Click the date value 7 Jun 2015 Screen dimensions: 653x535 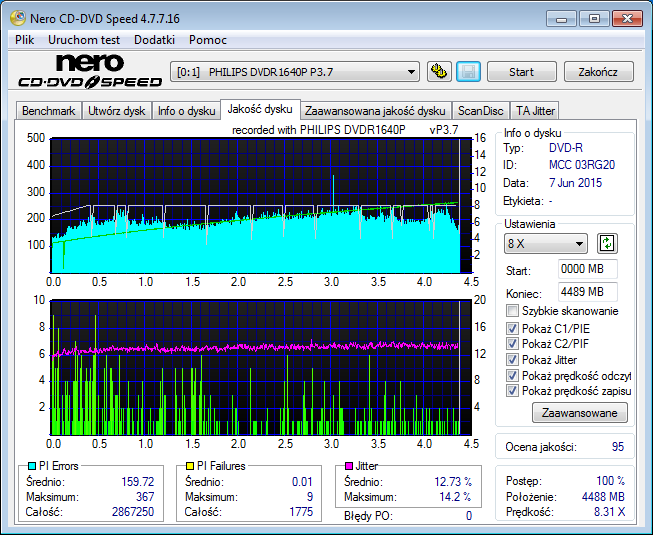click(x=576, y=183)
